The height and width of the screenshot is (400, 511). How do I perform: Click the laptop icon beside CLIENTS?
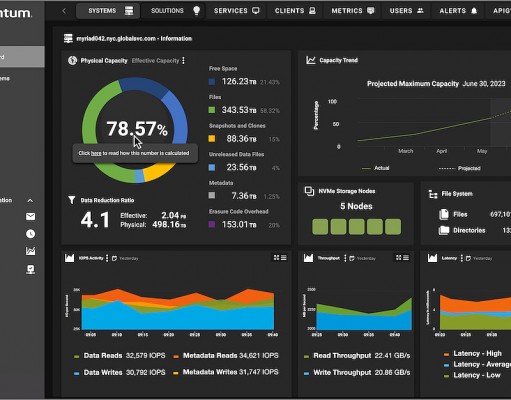pyautogui.click(x=312, y=11)
